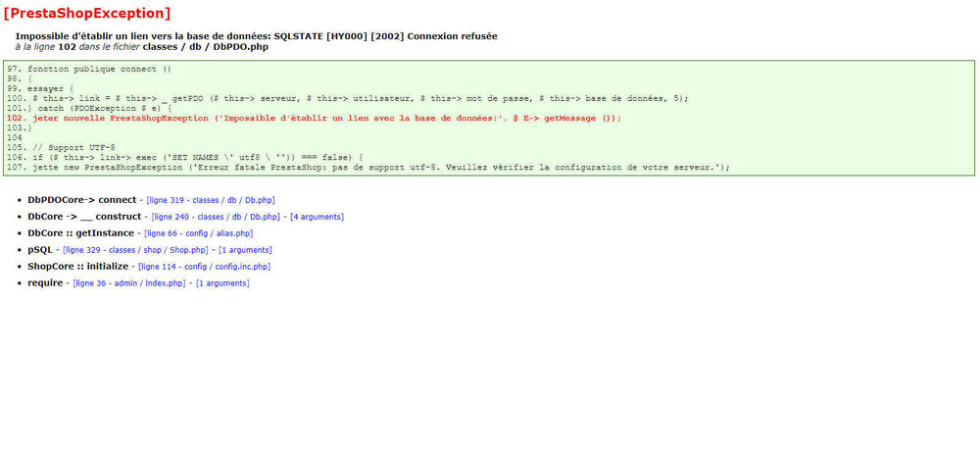Click the file path classes / db / DbPDO.php
Viewport: 980px width, 455px height.
(206, 47)
